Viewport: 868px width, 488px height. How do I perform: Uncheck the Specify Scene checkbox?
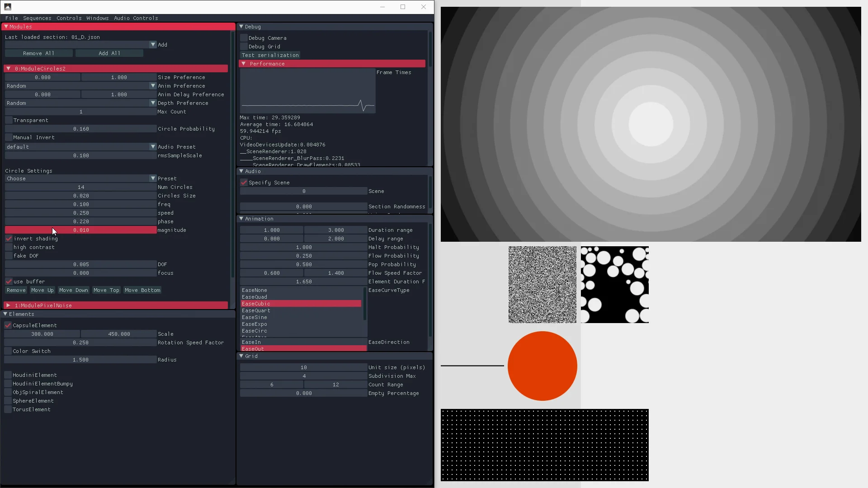(244, 183)
